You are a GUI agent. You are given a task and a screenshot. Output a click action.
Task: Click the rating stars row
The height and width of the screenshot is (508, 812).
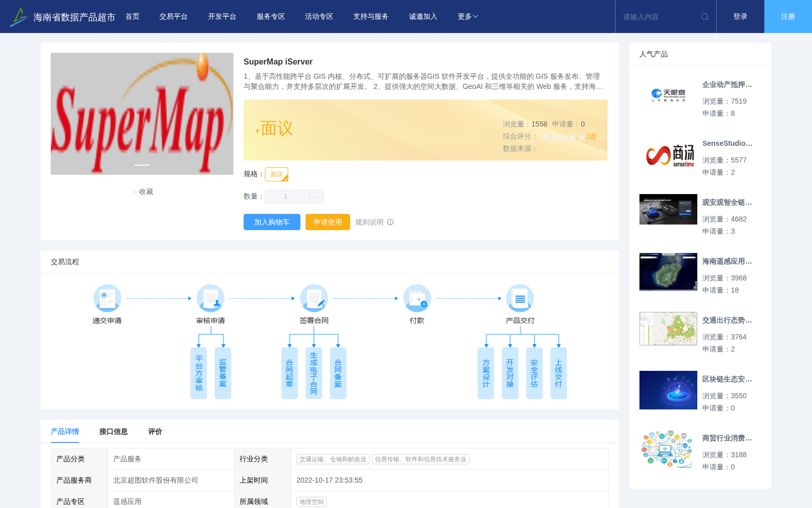pyautogui.click(x=563, y=137)
